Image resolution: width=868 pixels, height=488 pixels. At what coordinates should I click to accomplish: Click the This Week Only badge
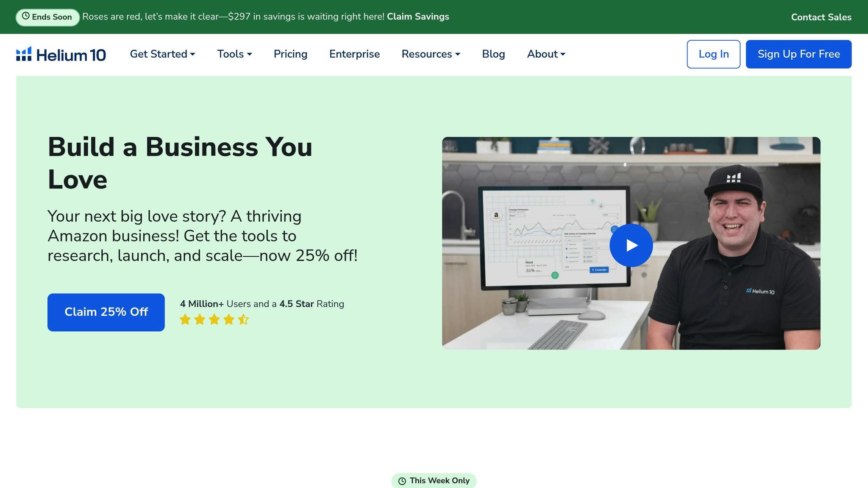pos(434,481)
